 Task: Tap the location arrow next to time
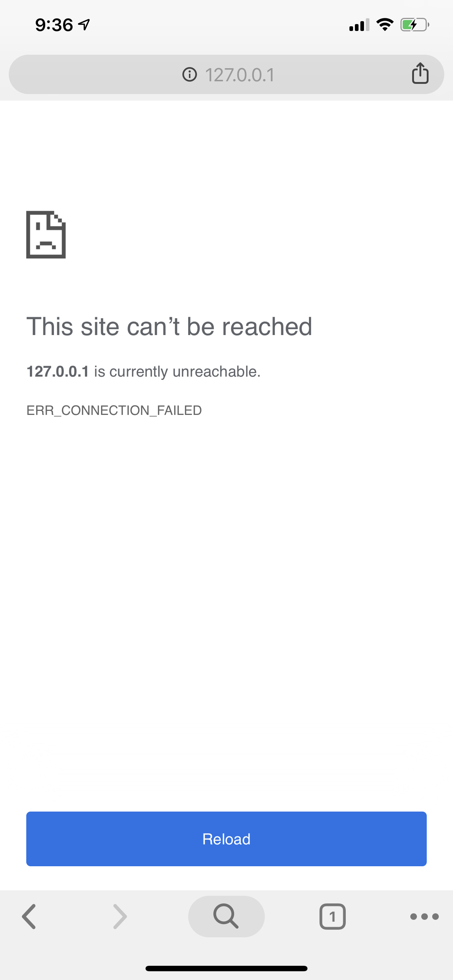84,25
